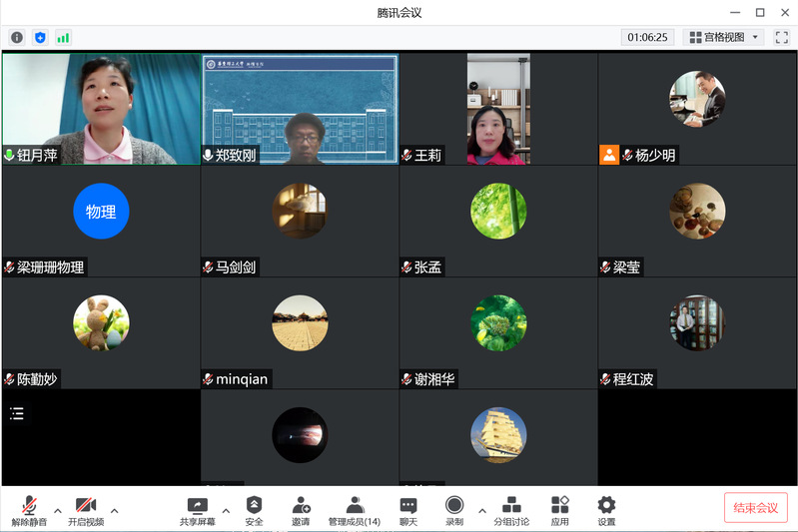Select 郑致刚's video tile
Screen dimensions: 798x532
[x=300, y=108]
